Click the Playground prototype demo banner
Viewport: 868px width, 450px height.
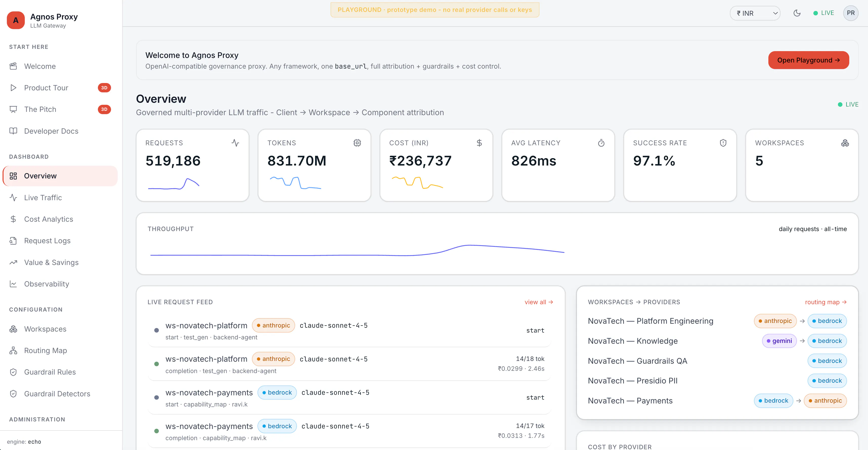tap(435, 10)
